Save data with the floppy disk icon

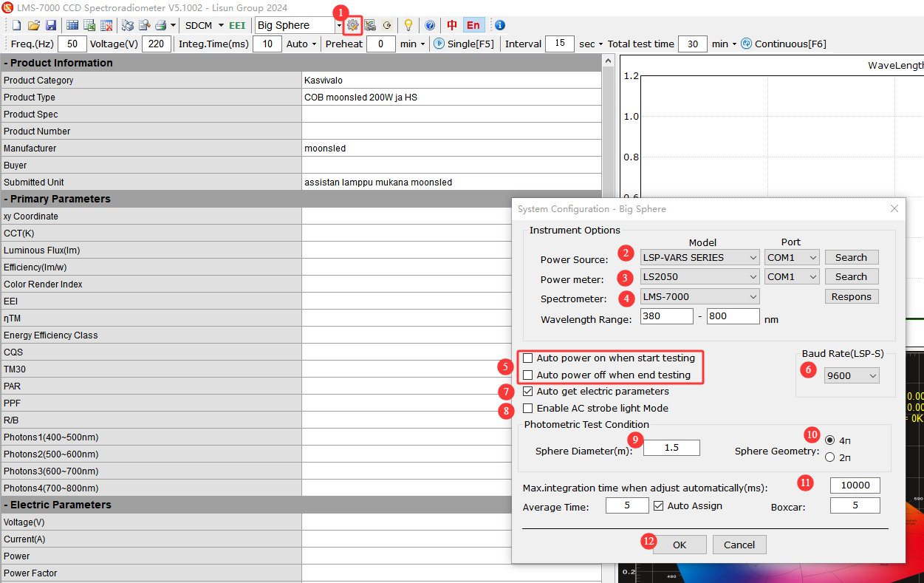[x=50, y=25]
